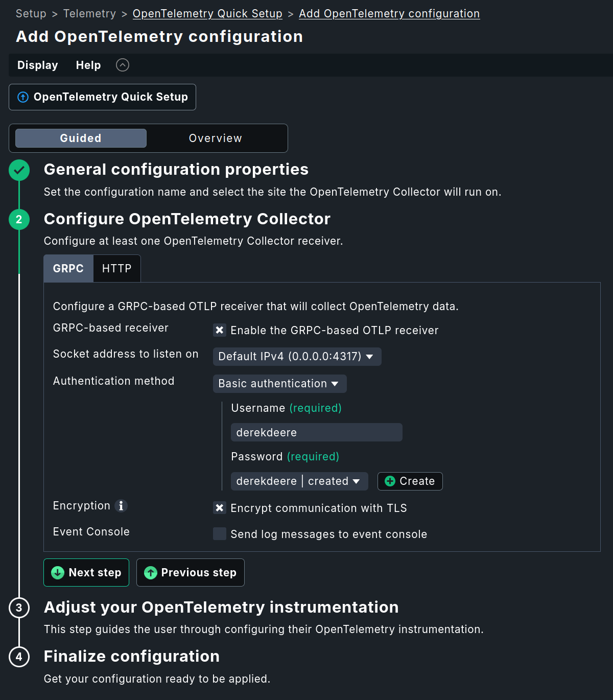Screen dimensions: 613x700
Task: Click the Setup breadcrumb text
Action: 31,14
